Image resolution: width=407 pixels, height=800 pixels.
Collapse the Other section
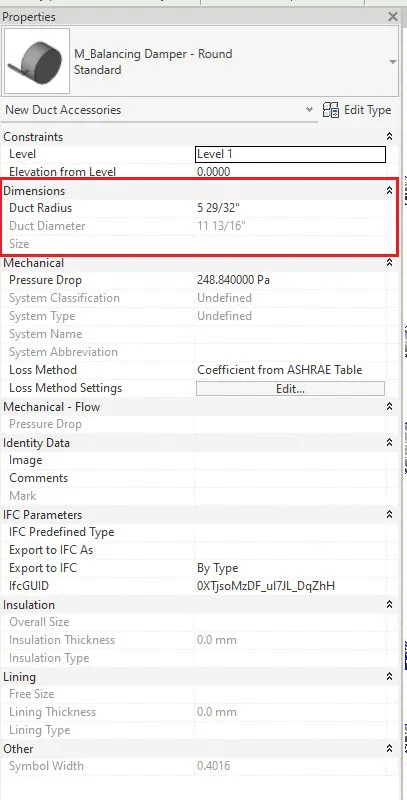click(x=389, y=748)
